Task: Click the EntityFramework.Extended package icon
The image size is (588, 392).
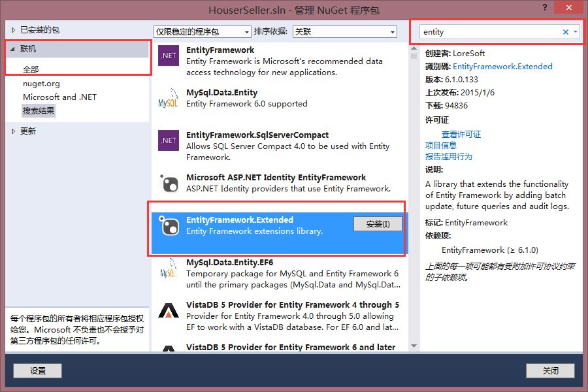Action: click(x=169, y=225)
